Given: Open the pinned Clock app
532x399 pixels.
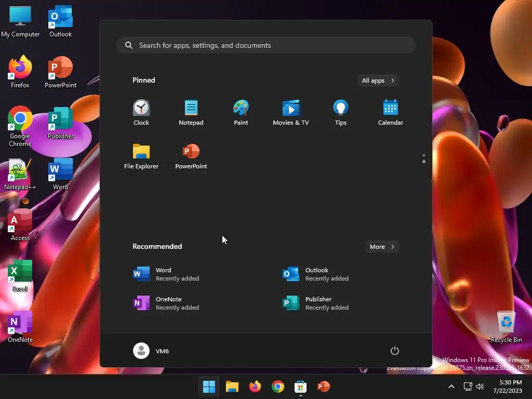Looking at the screenshot, I should coord(141,113).
